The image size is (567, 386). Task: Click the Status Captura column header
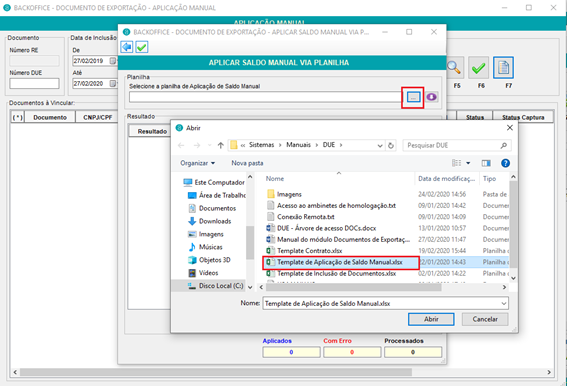click(523, 117)
